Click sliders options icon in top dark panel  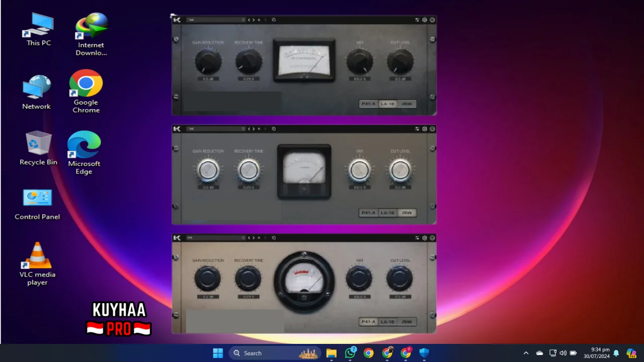pyautogui.click(x=417, y=20)
